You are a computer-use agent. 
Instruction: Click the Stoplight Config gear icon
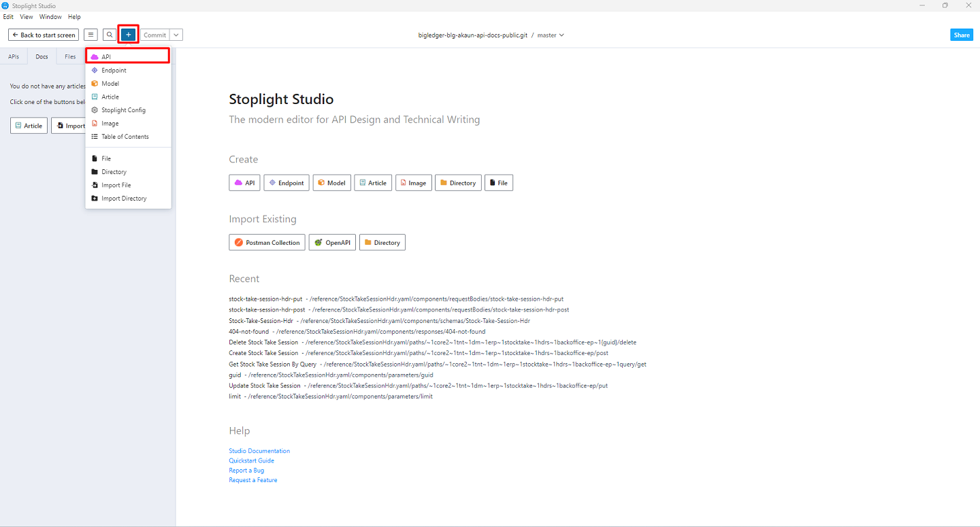point(95,110)
